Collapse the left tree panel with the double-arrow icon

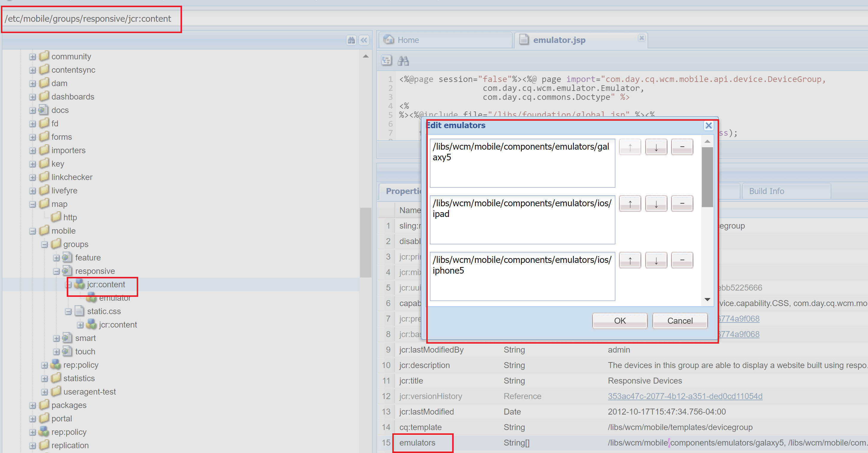[x=364, y=40]
